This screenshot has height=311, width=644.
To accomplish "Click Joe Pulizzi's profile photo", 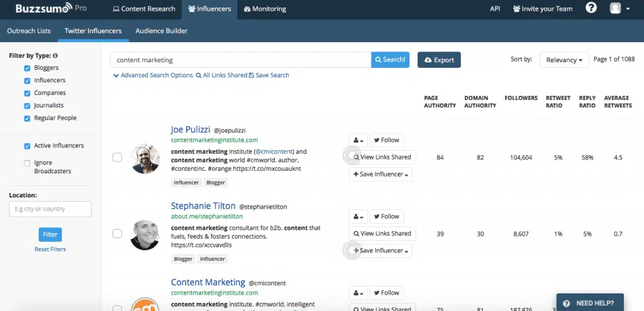I will 145,158.
